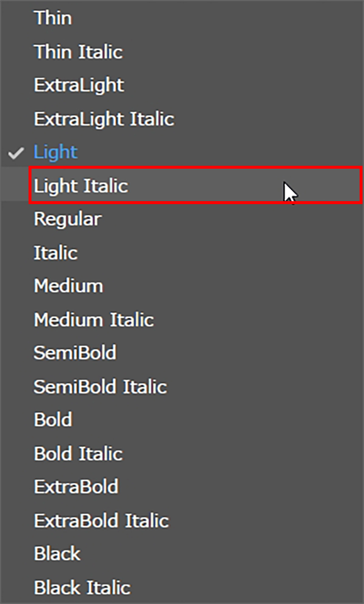Click the row highlighted under the cursor
364x604 pixels.
pos(196,185)
